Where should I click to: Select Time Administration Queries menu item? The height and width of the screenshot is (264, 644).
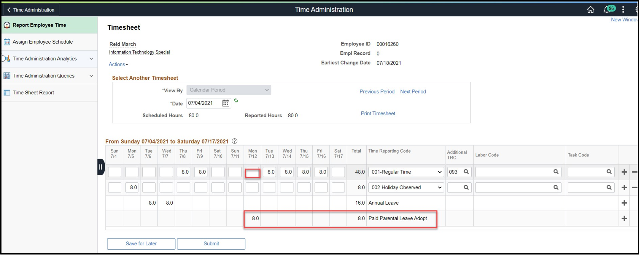(50, 76)
